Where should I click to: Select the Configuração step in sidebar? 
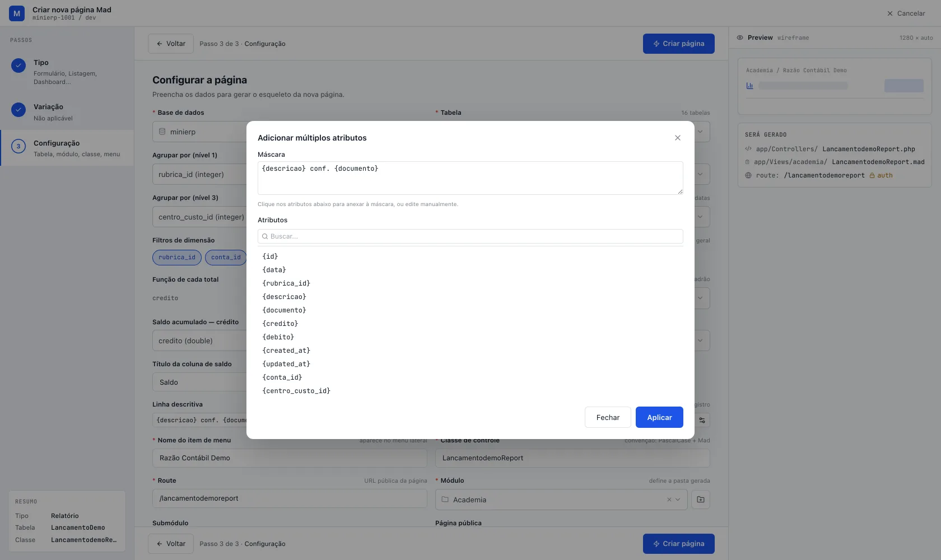pyautogui.click(x=67, y=148)
